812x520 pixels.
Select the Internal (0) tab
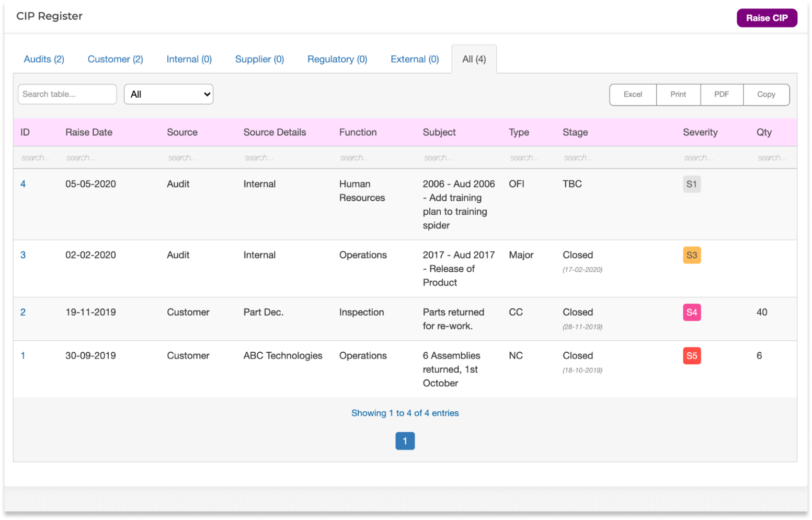[x=189, y=59]
